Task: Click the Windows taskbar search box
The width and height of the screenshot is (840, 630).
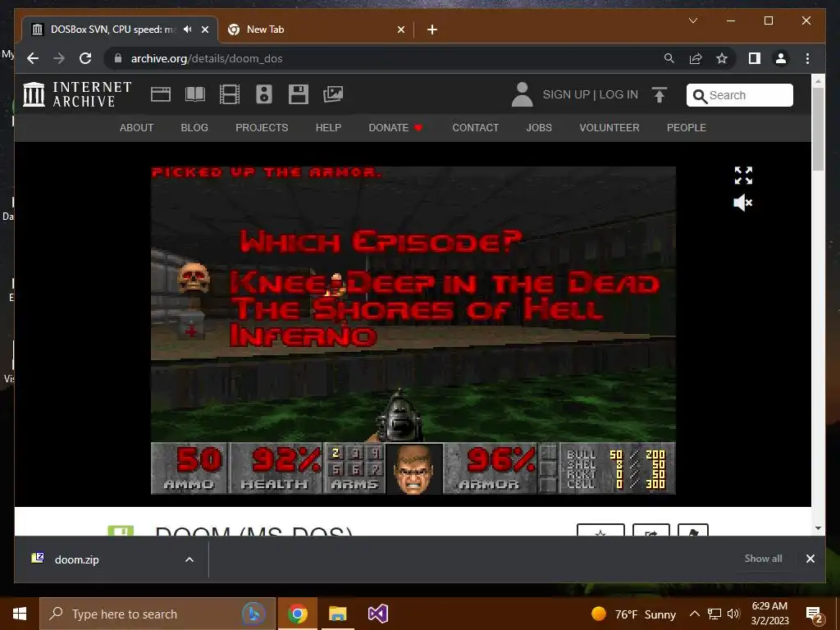Action: pos(157,614)
